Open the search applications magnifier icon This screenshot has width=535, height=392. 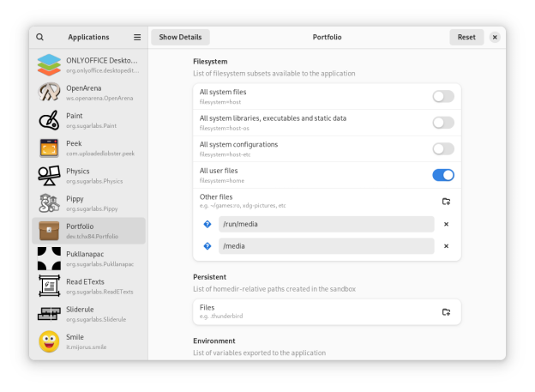40,38
